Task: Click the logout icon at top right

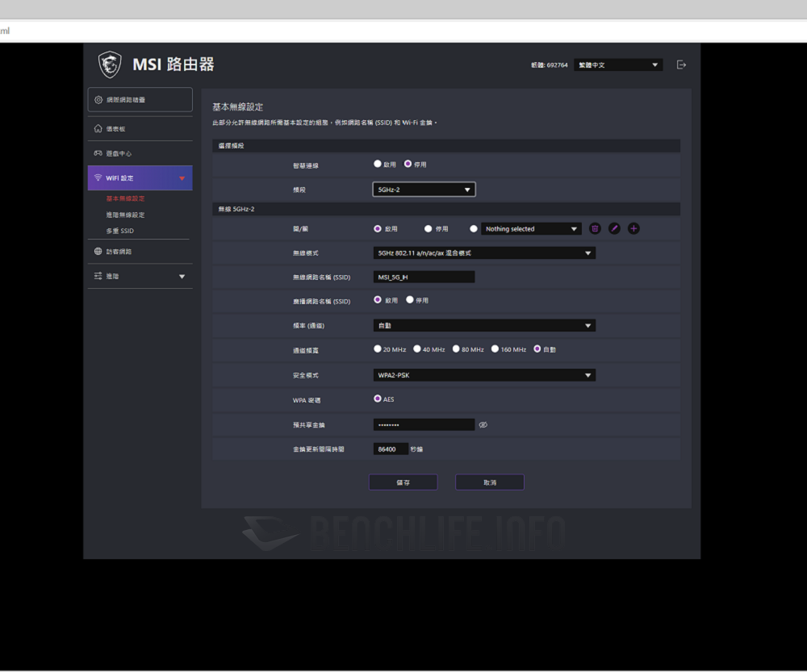Action: [680, 64]
